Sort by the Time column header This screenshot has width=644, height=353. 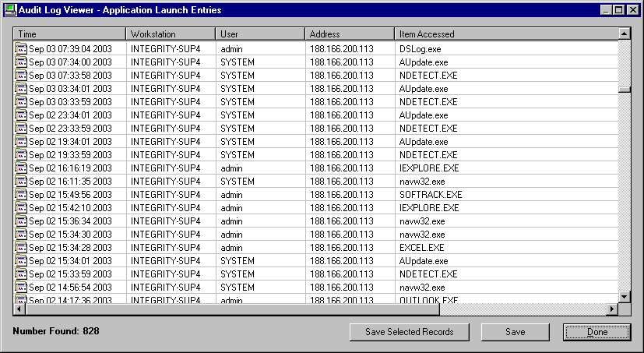(69, 34)
